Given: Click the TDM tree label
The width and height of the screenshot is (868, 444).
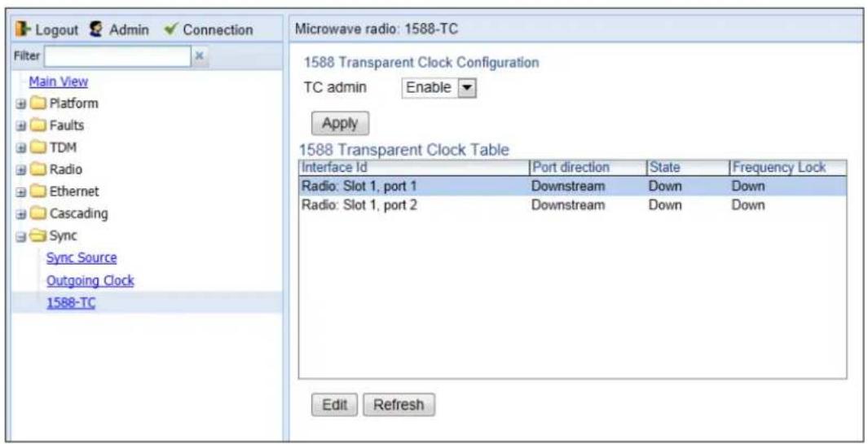Looking at the screenshot, I should click(x=63, y=147).
